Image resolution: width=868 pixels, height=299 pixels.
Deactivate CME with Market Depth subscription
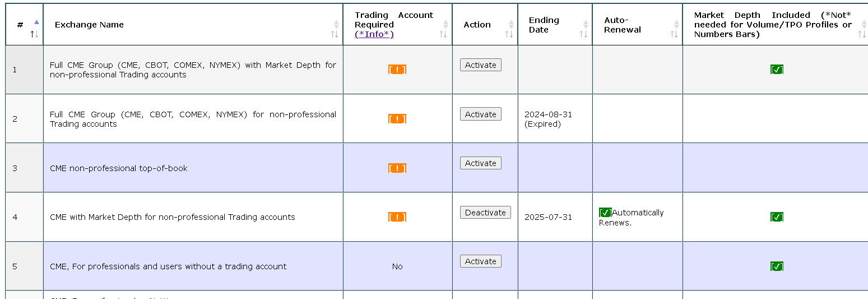485,213
